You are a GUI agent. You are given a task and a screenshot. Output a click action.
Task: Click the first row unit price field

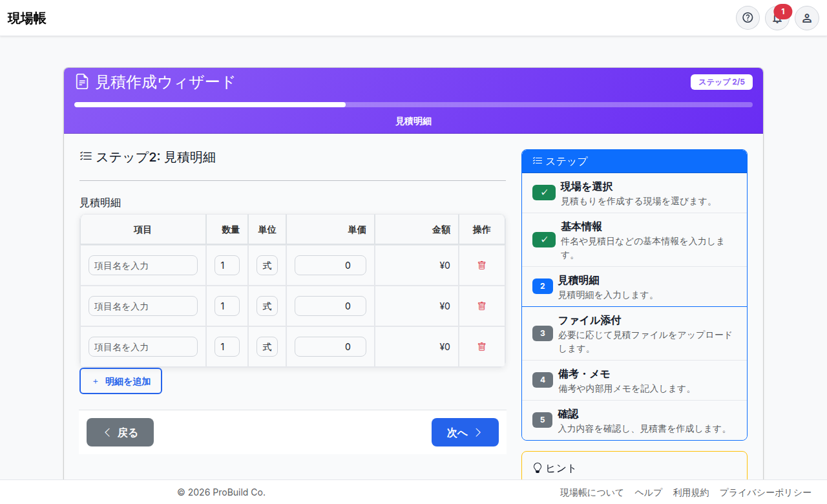[330, 265]
